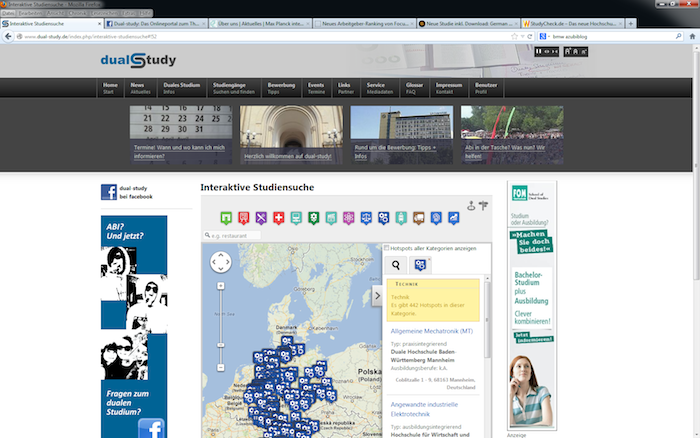Image resolution: width=700 pixels, height=438 pixels.
Task: Click the dualStudy logo
Action: point(138,60)
